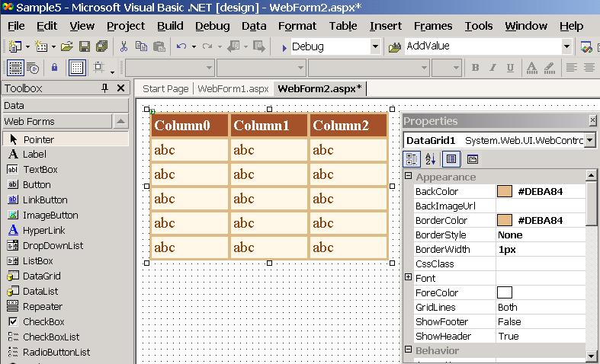Click the Foreground Color letter A icon
Image resolution: width=600 pixels, height=364 pixels.
point(531,68)
